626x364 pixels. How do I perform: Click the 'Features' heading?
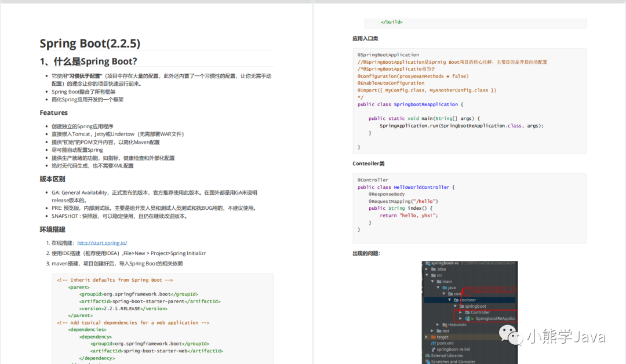(x=53, y=112)
